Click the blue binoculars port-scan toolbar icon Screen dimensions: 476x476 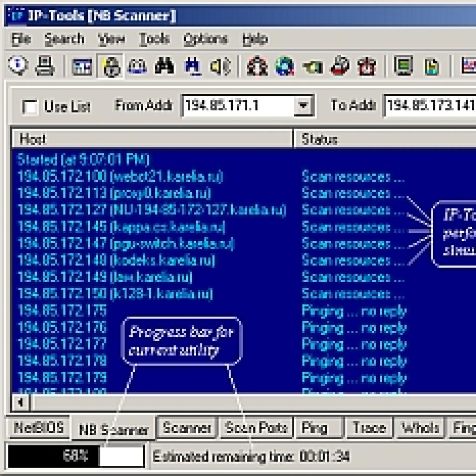(192, 66)
